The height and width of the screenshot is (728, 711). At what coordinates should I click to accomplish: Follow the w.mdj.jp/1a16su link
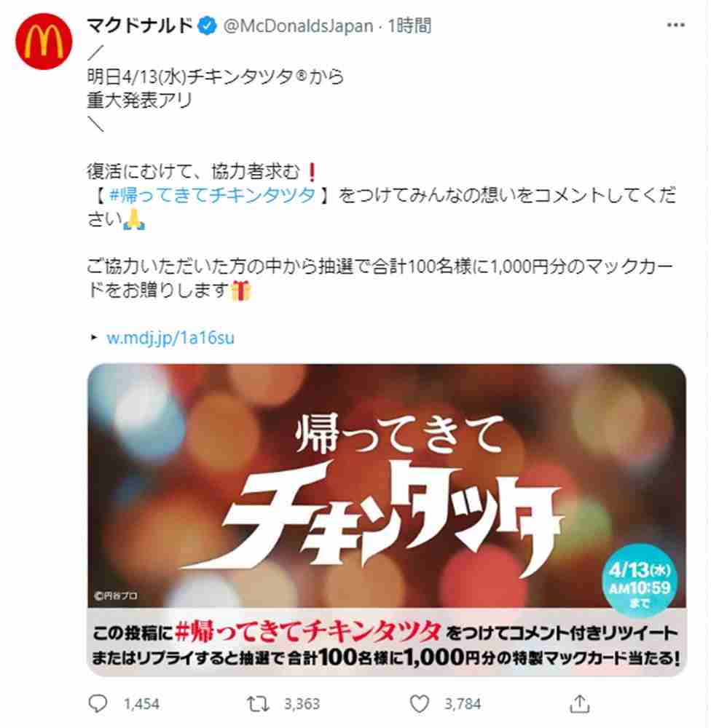click(170, 338)
